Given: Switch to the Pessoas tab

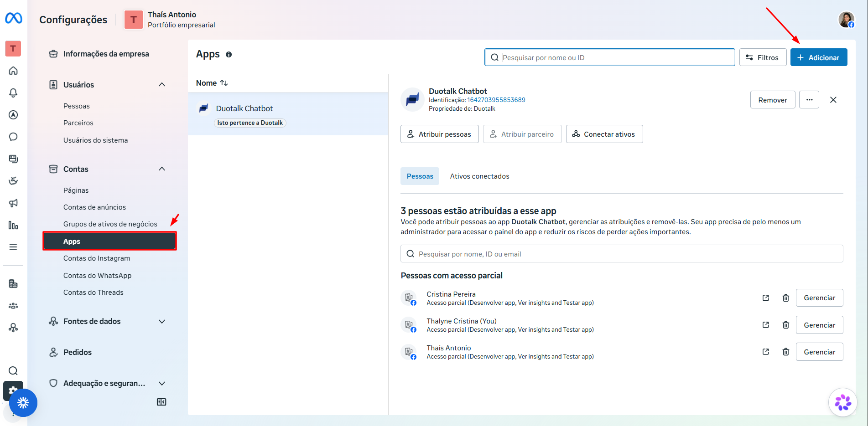Looking at the screenshot, I should point(420,176).
